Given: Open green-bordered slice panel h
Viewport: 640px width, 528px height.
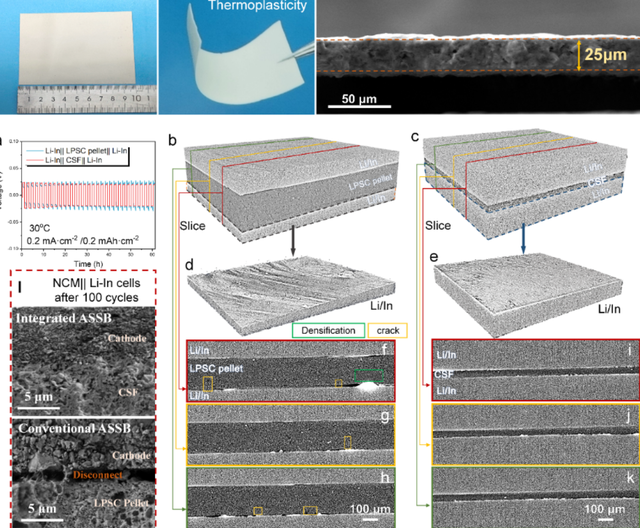Looking at the screenshot, I should 291,498.
